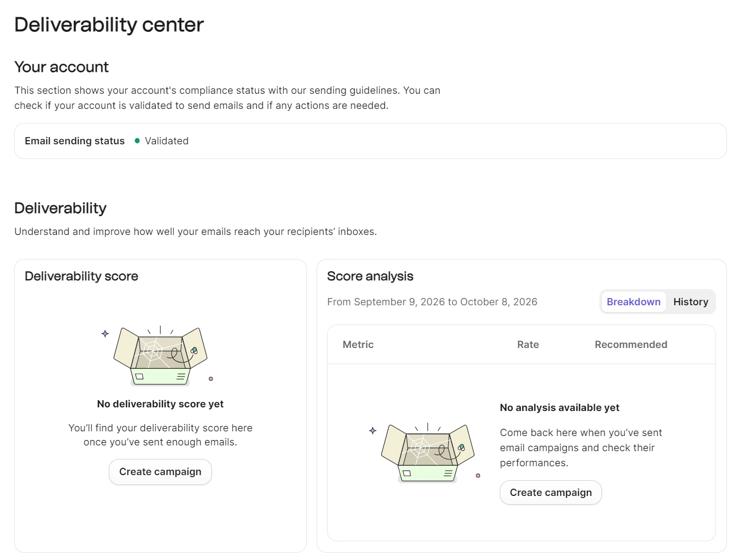This screenshot has height=560, width=741.
Task: Click the 'No analysis available yet' message
Action: (560, 407)
